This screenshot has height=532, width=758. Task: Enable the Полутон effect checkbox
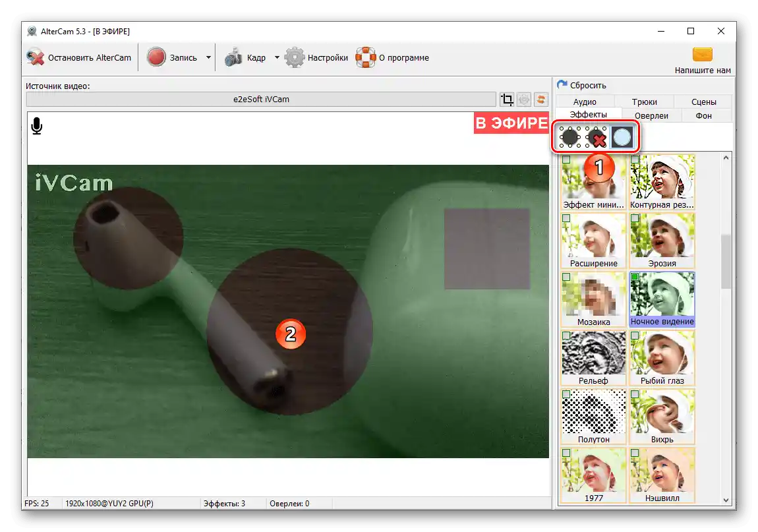(567, 395)
